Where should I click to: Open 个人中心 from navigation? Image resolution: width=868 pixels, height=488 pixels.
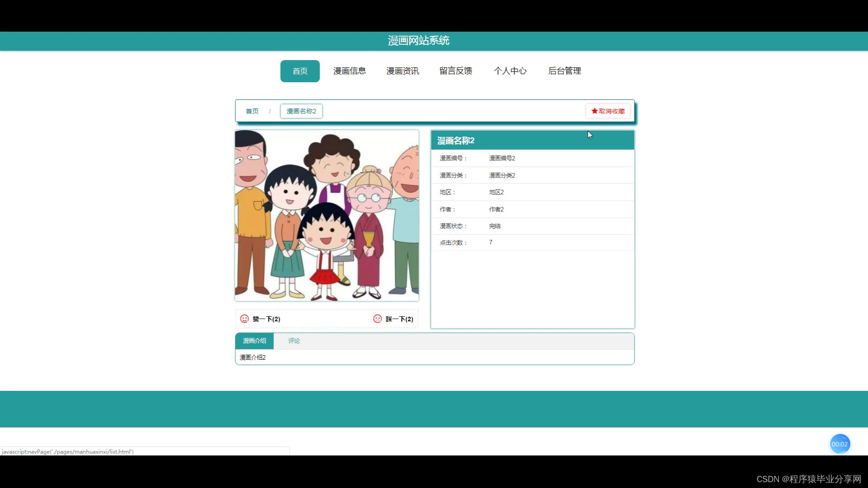[510, 71]
